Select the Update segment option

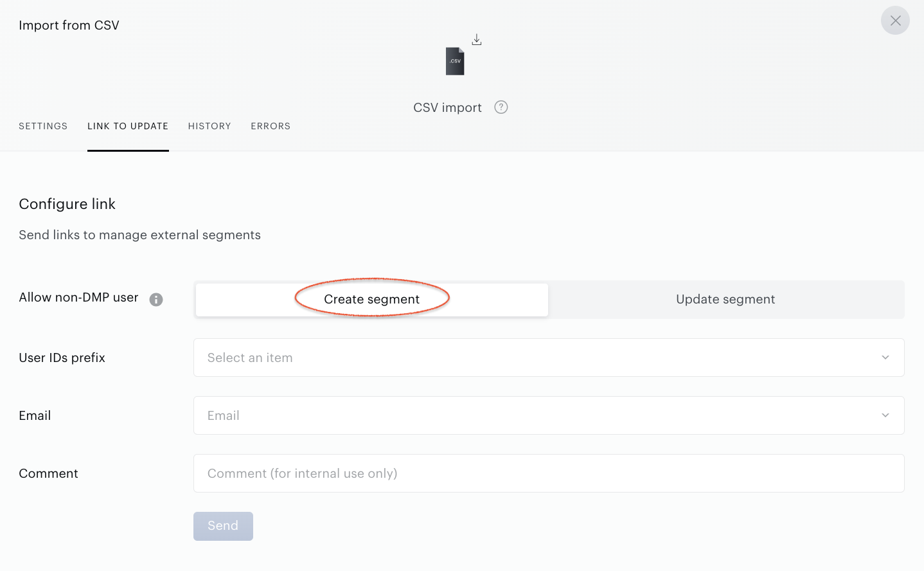tap(725, 300)
